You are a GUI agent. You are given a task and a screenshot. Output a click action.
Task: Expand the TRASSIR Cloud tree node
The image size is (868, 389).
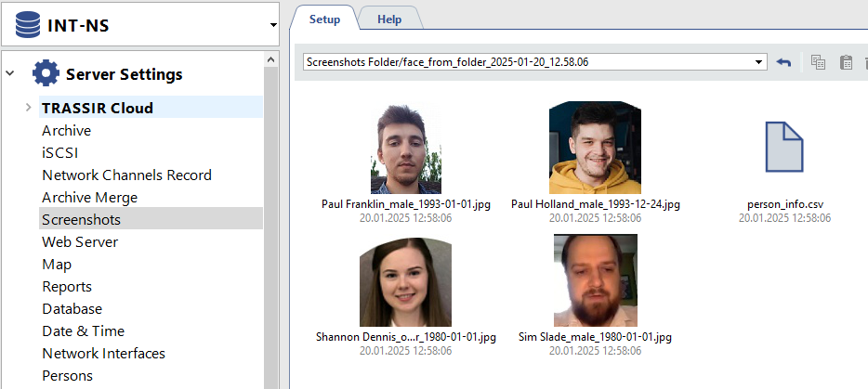coord(29,108)
